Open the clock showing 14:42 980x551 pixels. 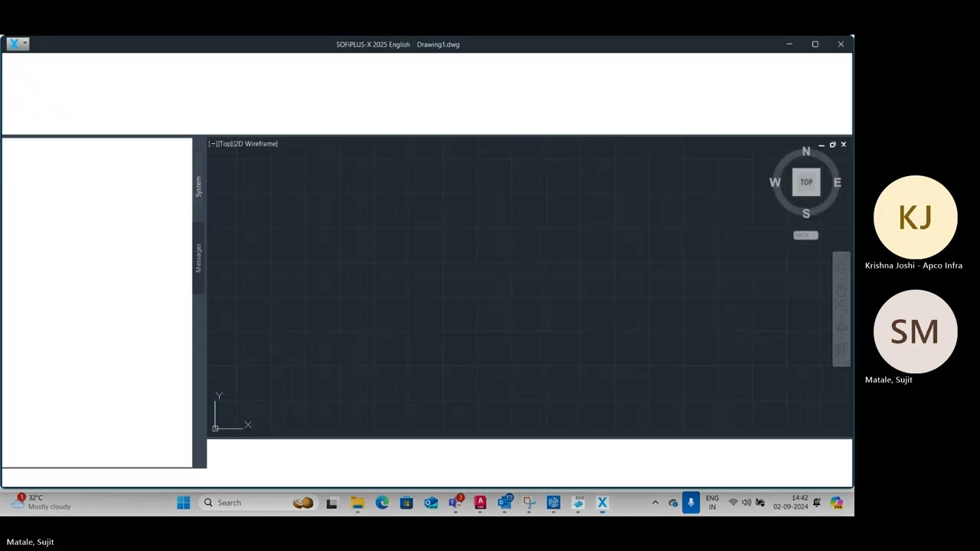[791, 503]
